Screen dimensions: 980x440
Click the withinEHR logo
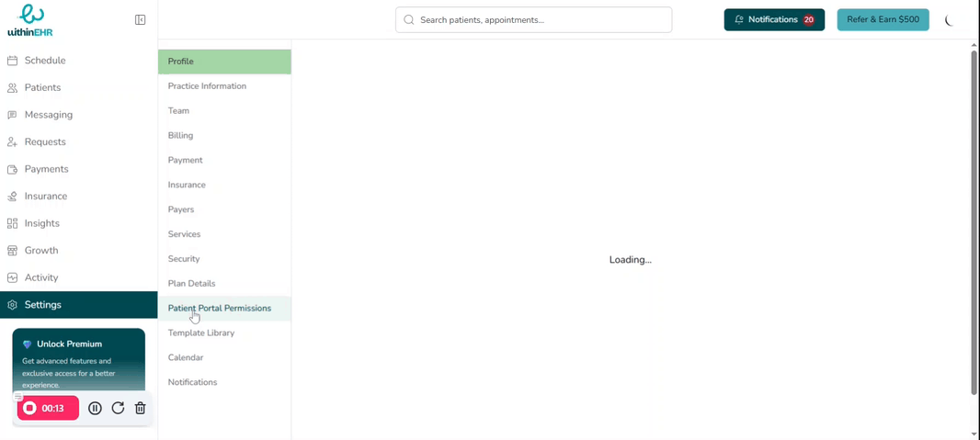pyautogui.click(x=29, y=20)
